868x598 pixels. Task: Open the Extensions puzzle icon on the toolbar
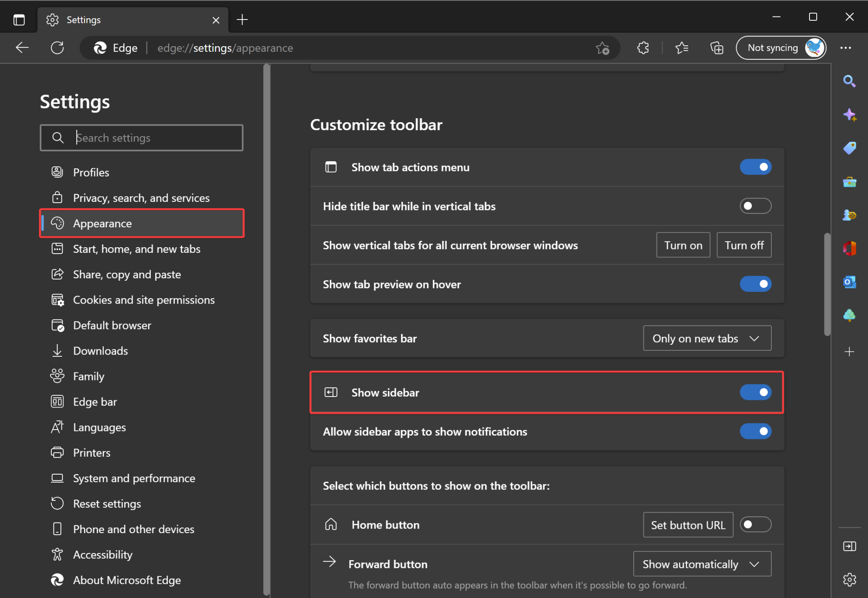pos(643,48)
